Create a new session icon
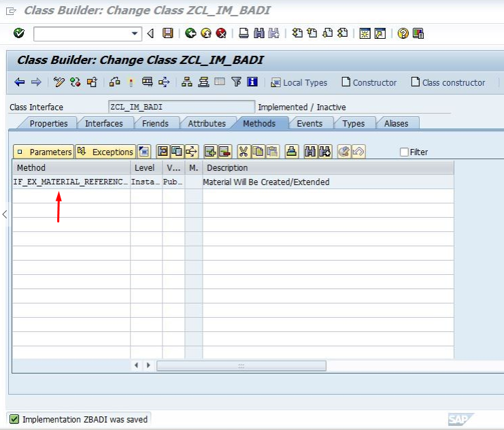The image size is (504, 430). (365, 33)
